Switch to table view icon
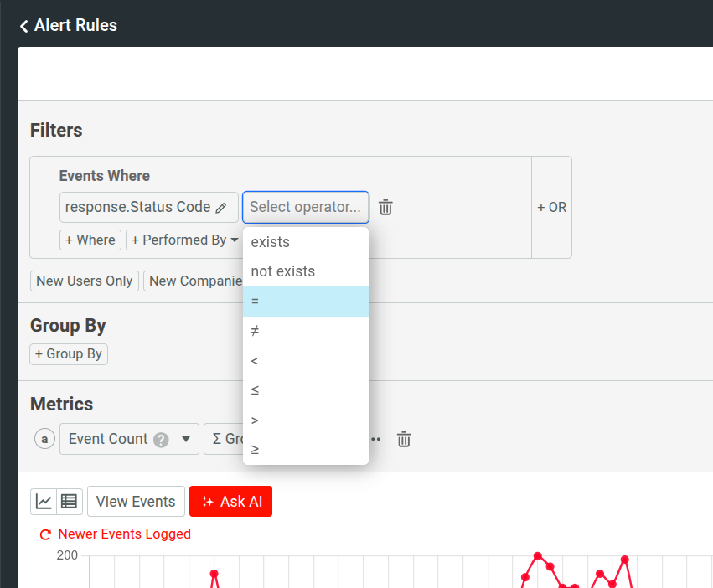The width and height of the screenshot is (713, 588). [69, 502]
